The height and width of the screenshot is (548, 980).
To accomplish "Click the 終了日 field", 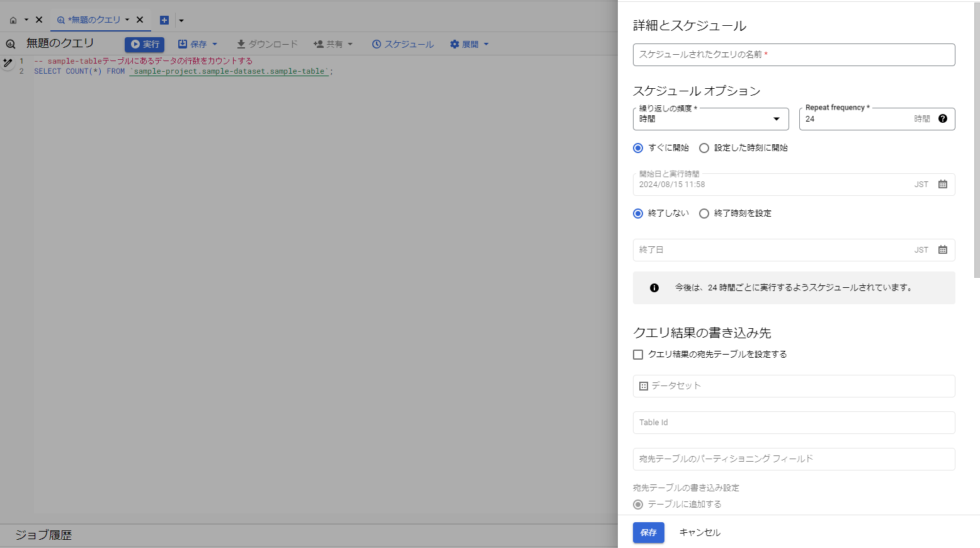I will [x=794, y=250].
